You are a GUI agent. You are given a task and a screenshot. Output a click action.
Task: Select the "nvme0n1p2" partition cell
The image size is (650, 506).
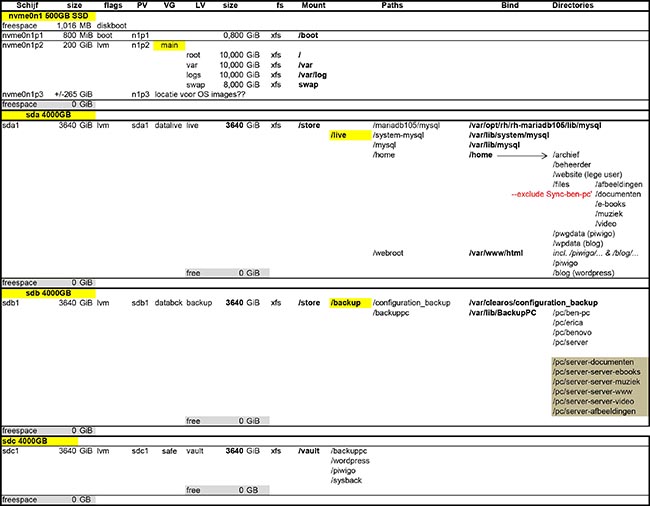pos(22,45)
